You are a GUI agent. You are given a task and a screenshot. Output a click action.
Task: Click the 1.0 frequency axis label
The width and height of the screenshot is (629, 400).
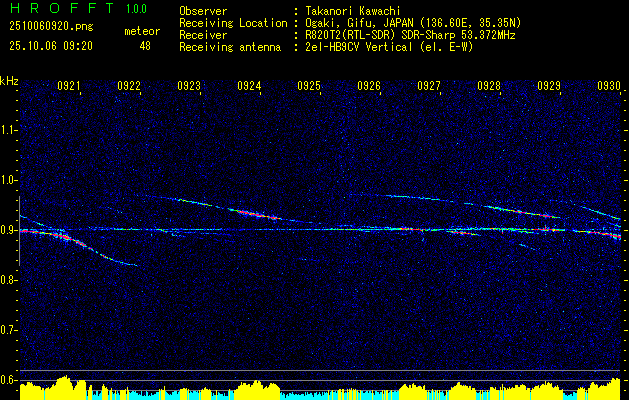9,180
